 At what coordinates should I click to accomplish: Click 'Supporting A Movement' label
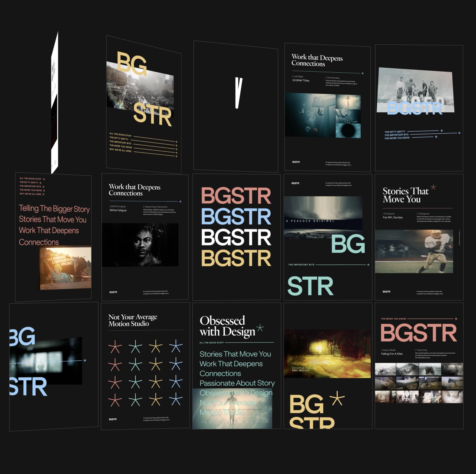(x=155, y=207)
